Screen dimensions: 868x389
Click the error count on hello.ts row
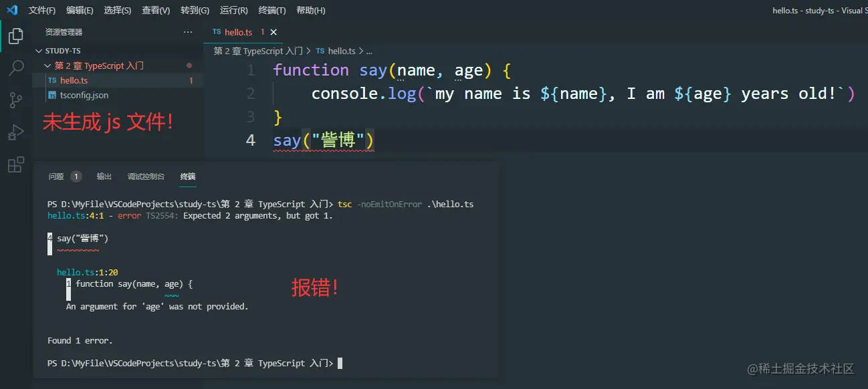[191, 81]
